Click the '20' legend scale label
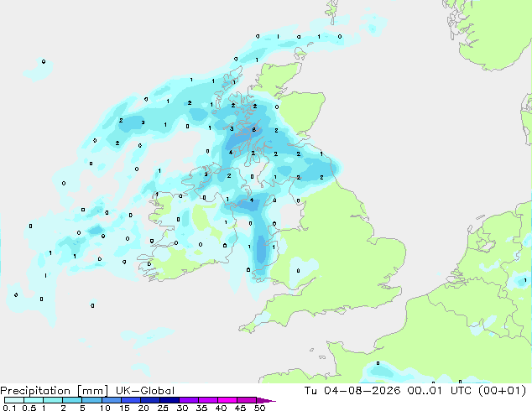 143,408
